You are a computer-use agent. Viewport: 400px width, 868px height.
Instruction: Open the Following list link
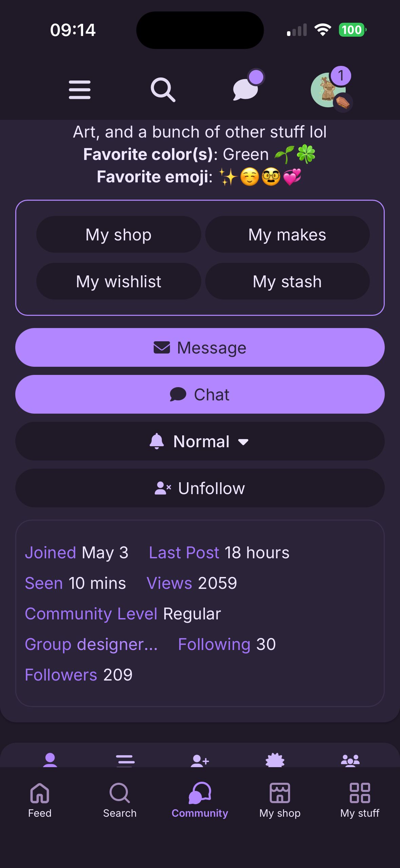[x=214, y=644]
